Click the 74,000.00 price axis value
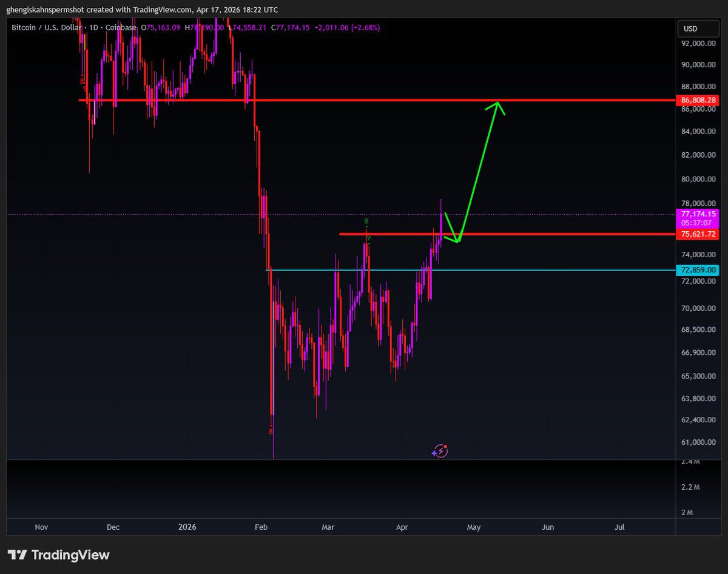The width and height of the screenshot is (728, 574). coord(699,255)
